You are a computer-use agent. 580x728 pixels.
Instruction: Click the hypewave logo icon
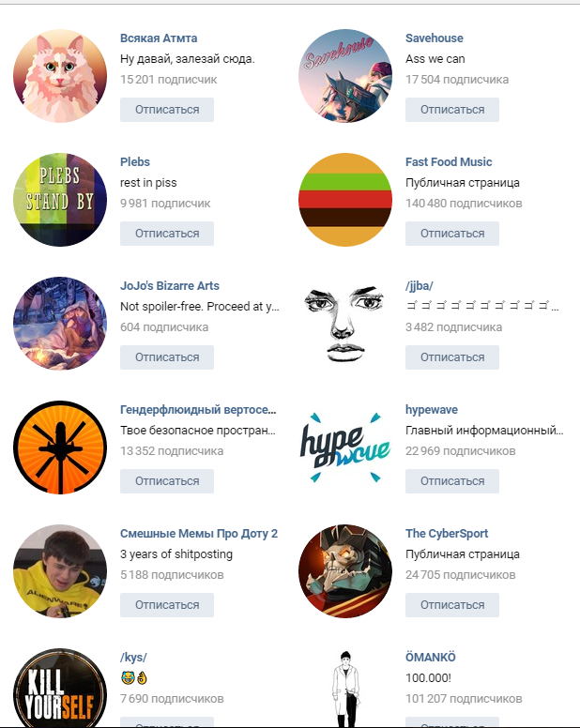pos(345,447)
